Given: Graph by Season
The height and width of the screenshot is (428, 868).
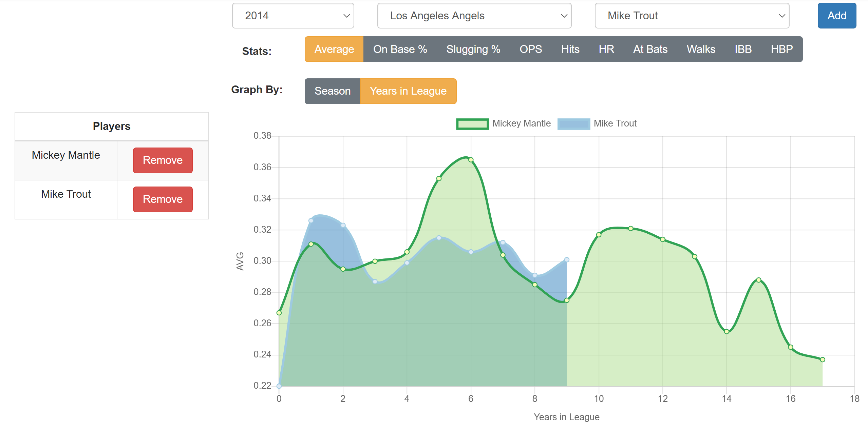Looking at the screenshot, I should [332, 91].
